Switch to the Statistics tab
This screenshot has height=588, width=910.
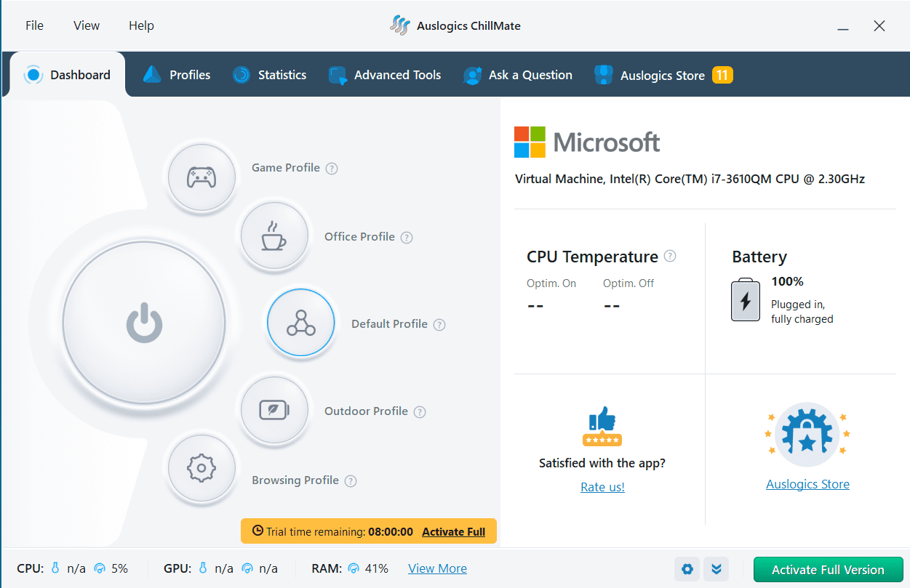tap(270, 74)
